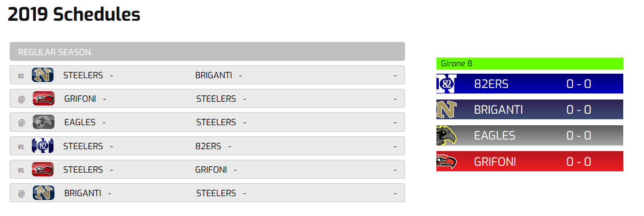Click the Grifoni logo in the Steelers vs Grifoni row

(x=43, y=169)
